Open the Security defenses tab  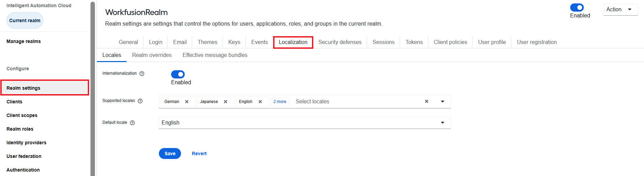(340, 42)
